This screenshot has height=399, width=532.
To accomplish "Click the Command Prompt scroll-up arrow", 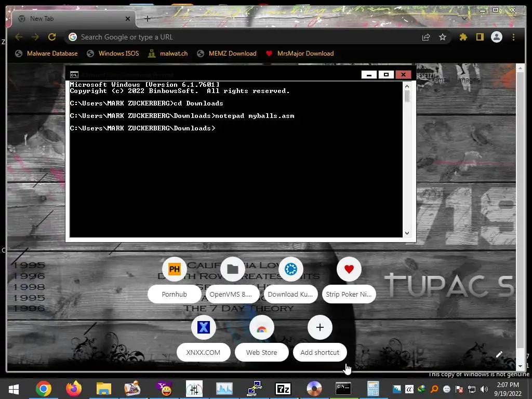I will (x=407, y=86).
